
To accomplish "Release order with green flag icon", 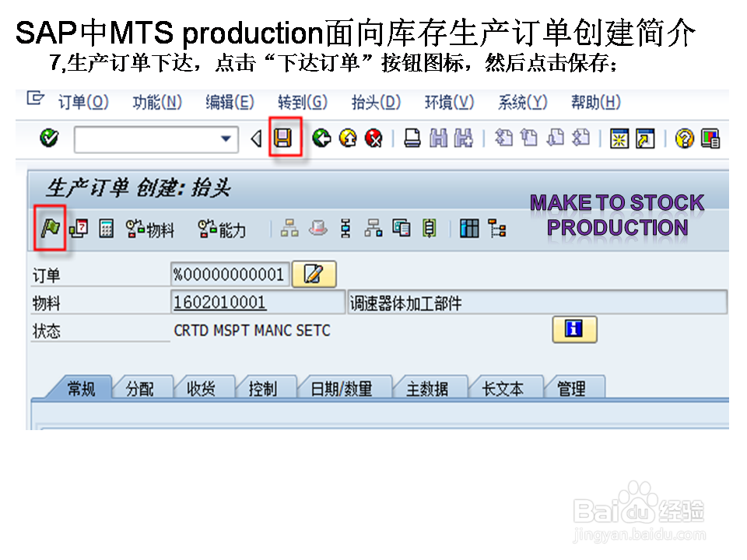I will pyautogui.click(x=50, y=228).
